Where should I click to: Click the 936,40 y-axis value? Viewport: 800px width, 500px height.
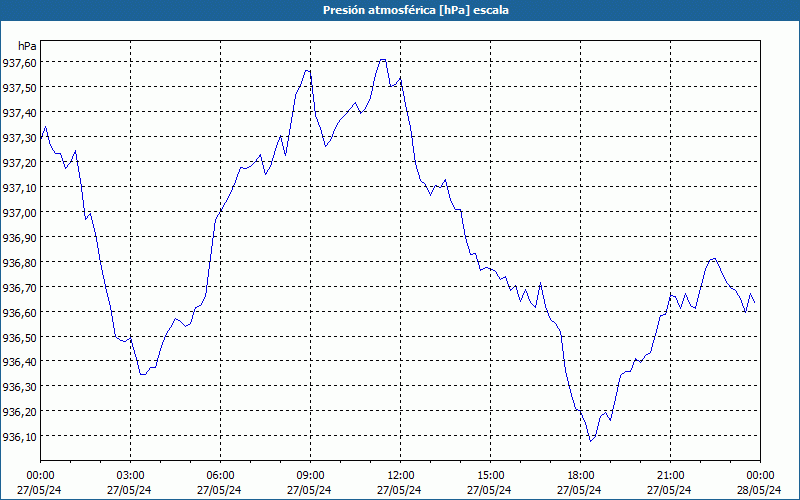pyautogui.click(x=19, y=361)
